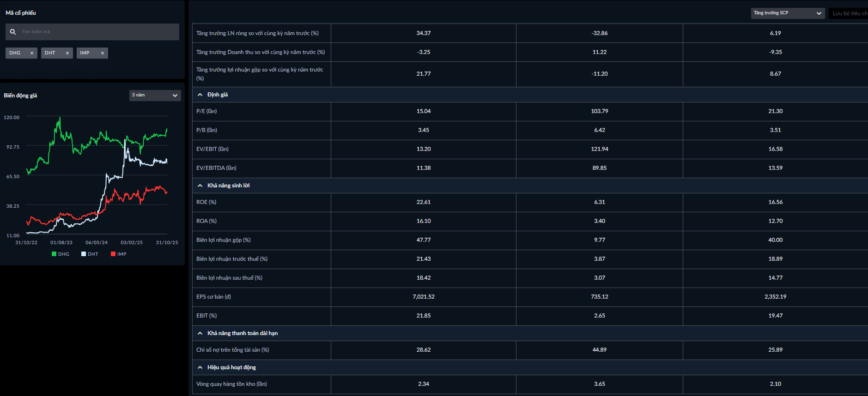
Task: Collapse the Định giá section chevron
Action: tap(200, 95)
